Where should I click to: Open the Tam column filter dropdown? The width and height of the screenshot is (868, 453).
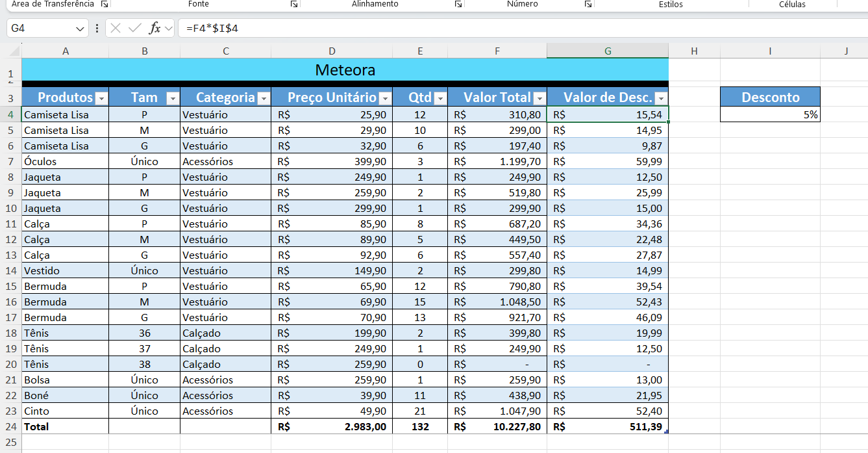pos(172,98)
